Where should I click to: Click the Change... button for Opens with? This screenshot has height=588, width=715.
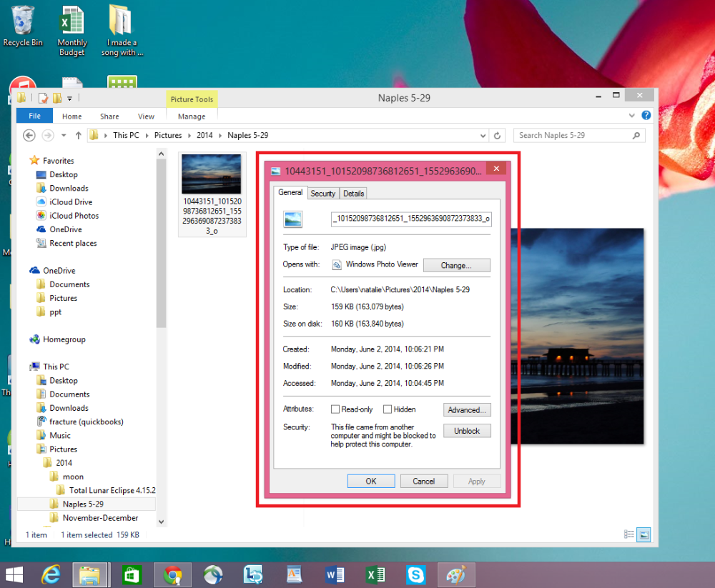pos(456,265)
